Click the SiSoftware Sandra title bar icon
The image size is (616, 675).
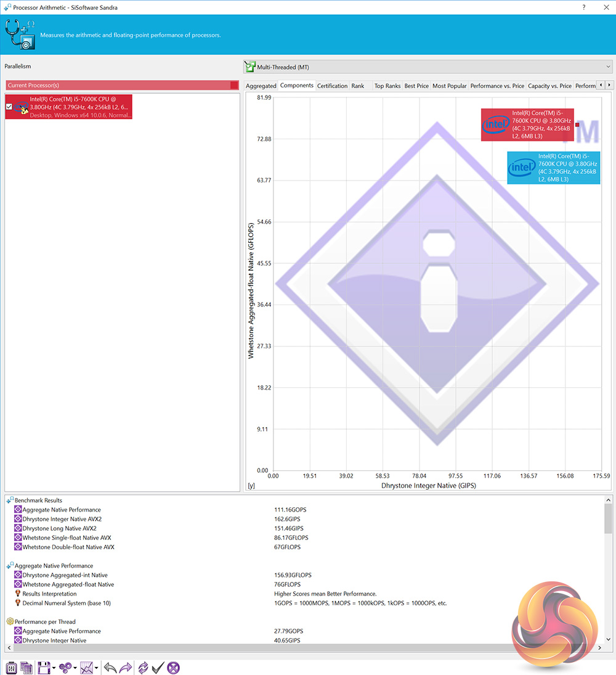point(7,7)
